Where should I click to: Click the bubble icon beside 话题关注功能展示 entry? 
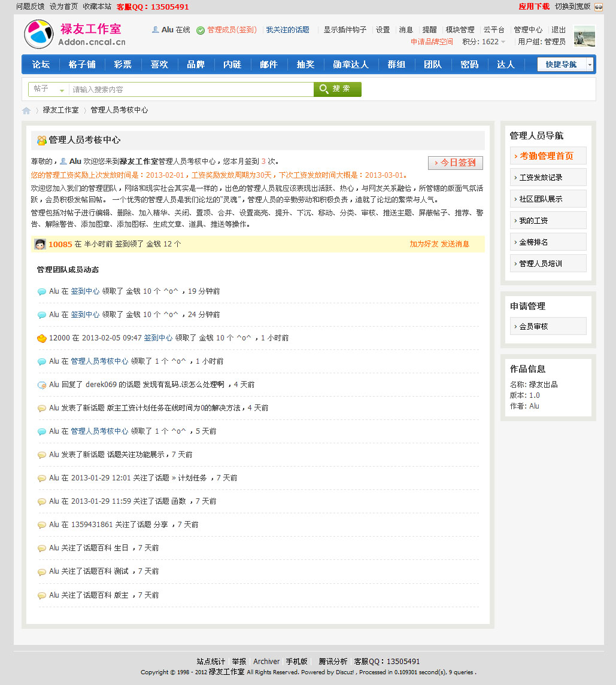pos(41,455)
